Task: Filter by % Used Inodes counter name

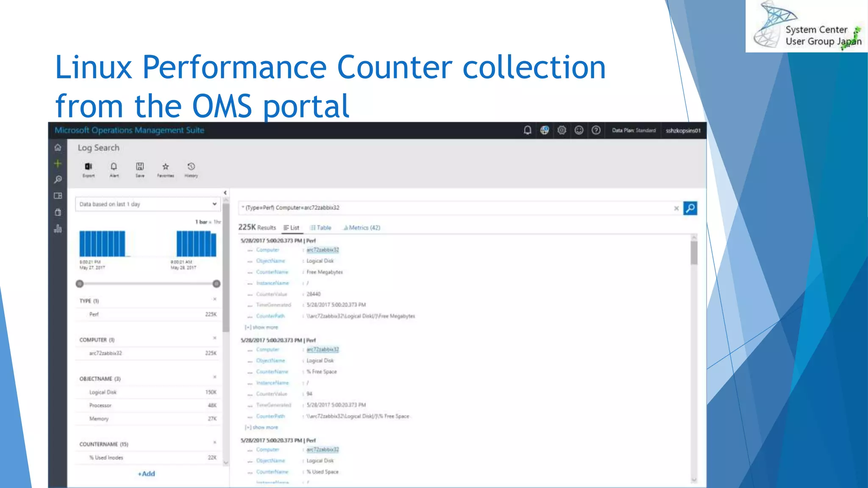Action: [147, 457]
